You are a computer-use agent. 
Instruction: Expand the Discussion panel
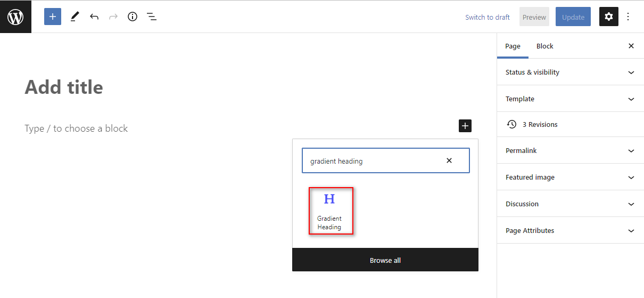(x=571, y=204)
